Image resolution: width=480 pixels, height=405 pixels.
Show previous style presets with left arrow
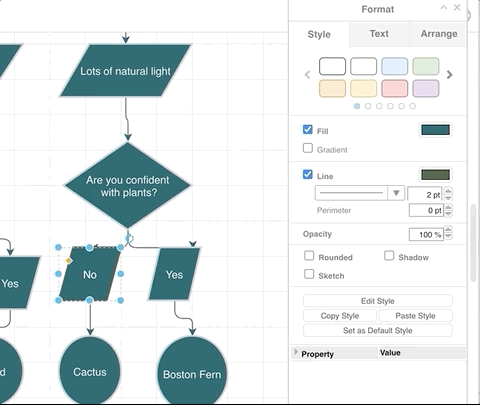coord(307,74)
